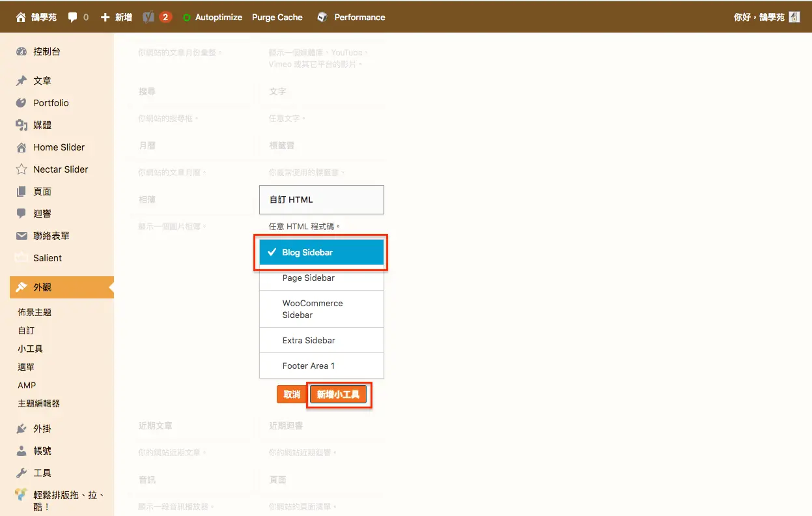Go to 小工具 widgets submenu
The width and height of the screenshot is (812, 516).
[30, 349]
